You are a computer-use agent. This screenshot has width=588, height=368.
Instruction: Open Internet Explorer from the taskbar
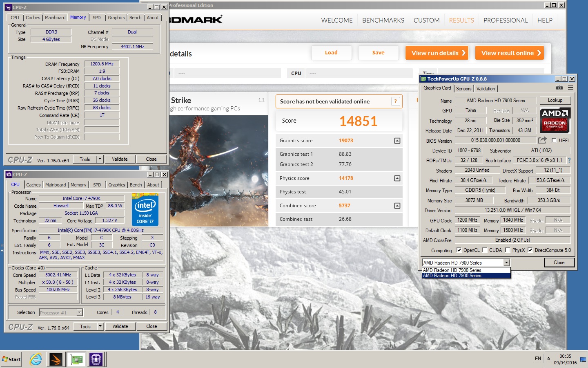tap(36, 359)
